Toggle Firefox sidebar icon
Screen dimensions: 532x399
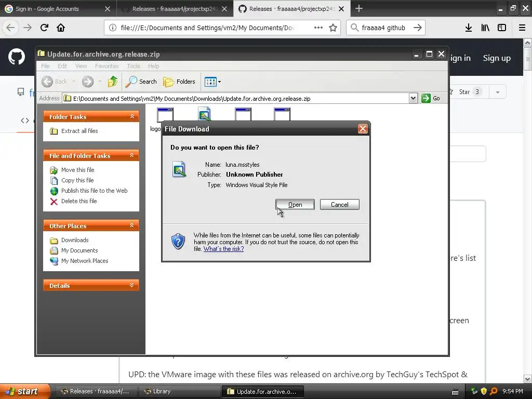pos(502,28)
